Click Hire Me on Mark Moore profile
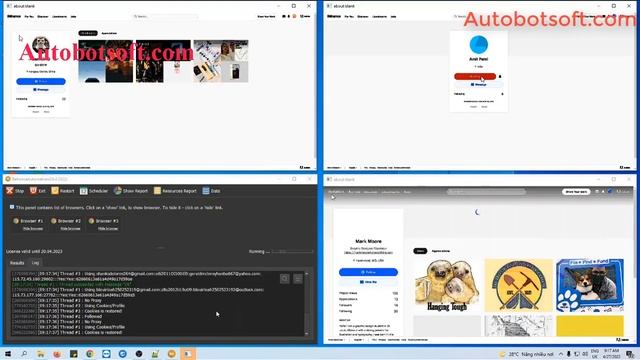The width and height of the screenshot is (640, 360). [x=368, y=282]
